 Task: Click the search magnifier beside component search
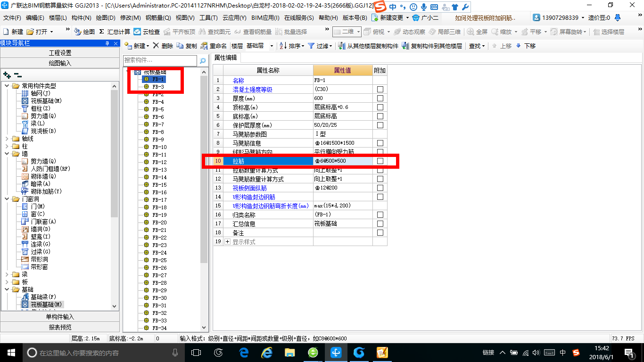[203, 61]
